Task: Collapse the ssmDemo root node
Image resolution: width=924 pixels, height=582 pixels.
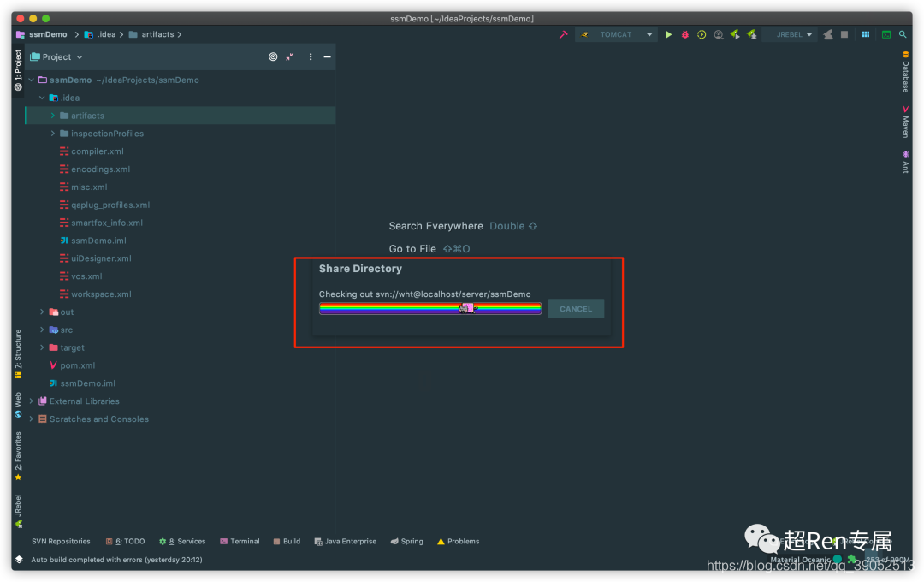Action: click(x=32, y=80)
